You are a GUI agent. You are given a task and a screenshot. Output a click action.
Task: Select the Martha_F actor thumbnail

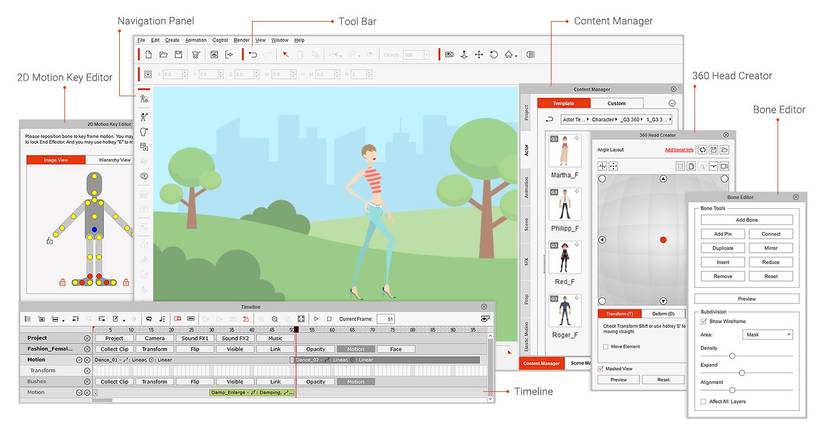click(565, 152)
